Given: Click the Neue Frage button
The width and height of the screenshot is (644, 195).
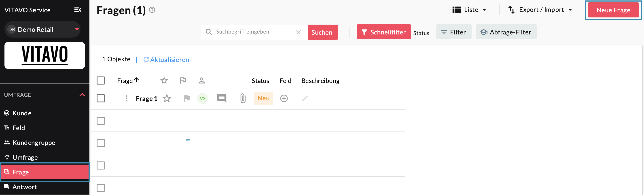Looking at the screenshot, I should click(x=613, y=10).
